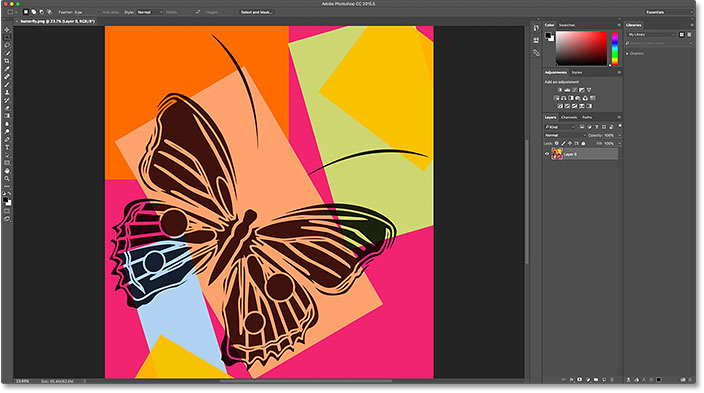The width and height of the screenshot is (704, 393).
Task: Switch to the Swatches tab
Action: [567, 25]
